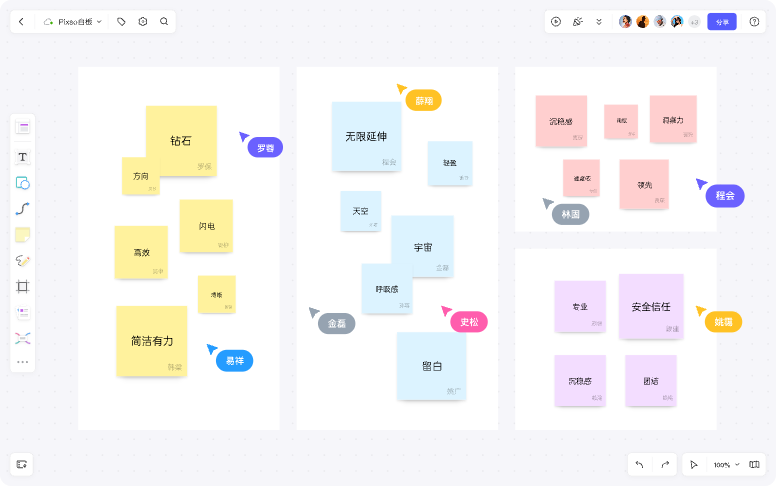
Task: Click the tag icon in top bar
Action: coord(122,21)
